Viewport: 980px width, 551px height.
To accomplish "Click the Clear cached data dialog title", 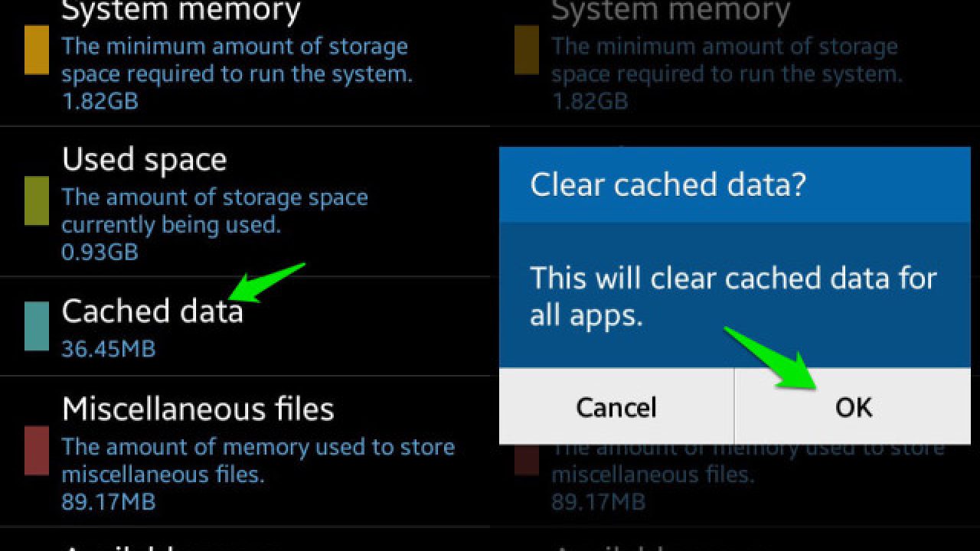I will tap(649, 184).
